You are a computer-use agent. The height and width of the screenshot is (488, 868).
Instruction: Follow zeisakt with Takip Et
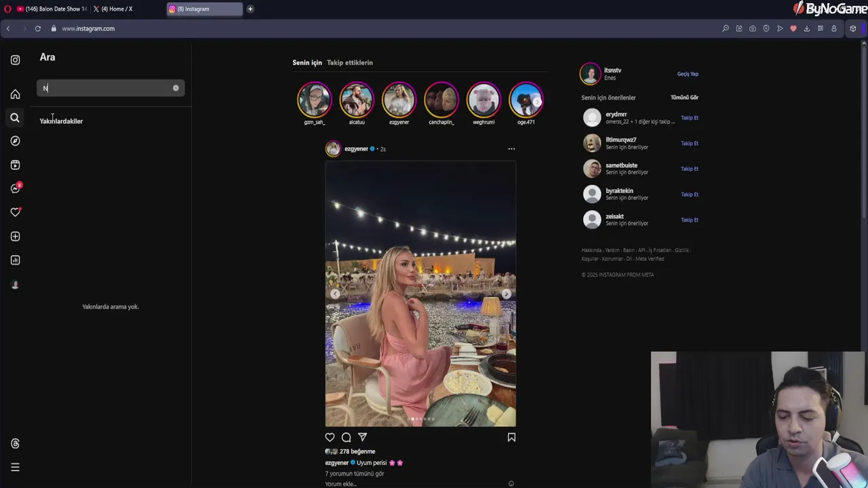690,220
